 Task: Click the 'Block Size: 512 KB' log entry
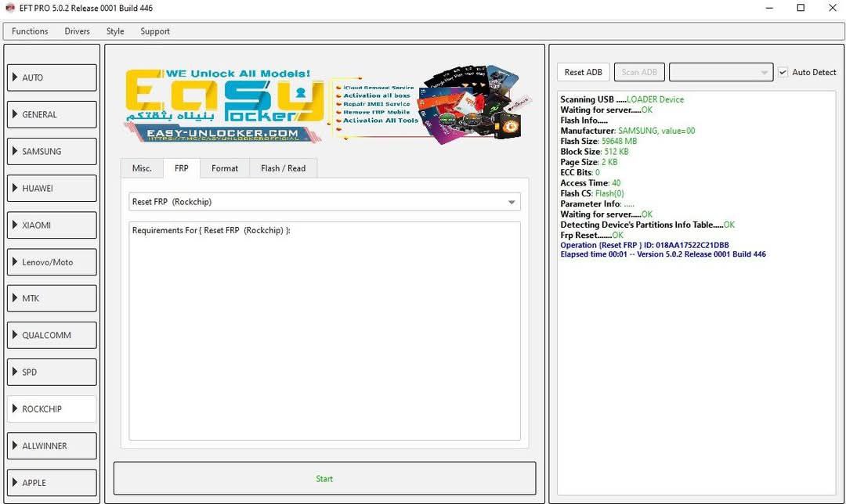[x=595, y=152]
